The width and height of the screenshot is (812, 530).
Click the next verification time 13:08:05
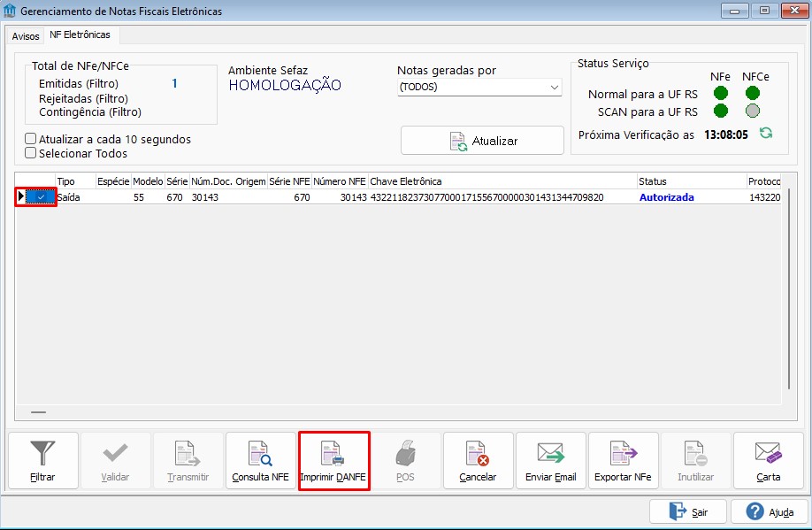click(x=726, y=134)
